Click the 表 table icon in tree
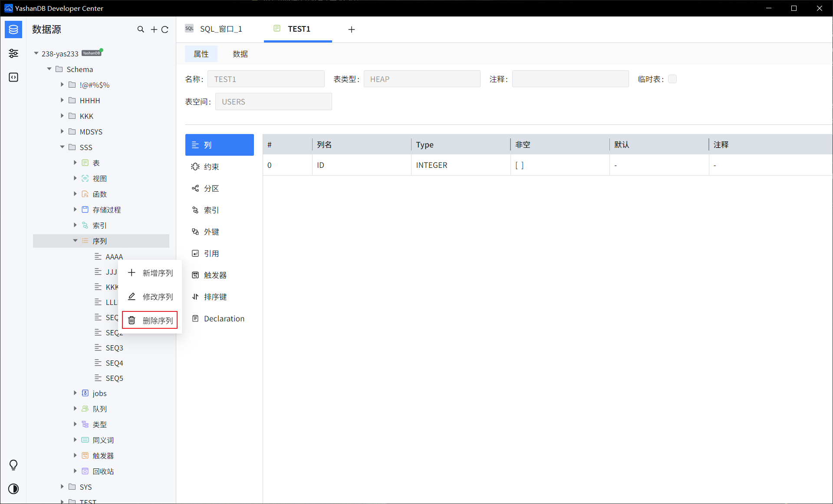Viewport: 833px width, 504px height. (85, 163)
